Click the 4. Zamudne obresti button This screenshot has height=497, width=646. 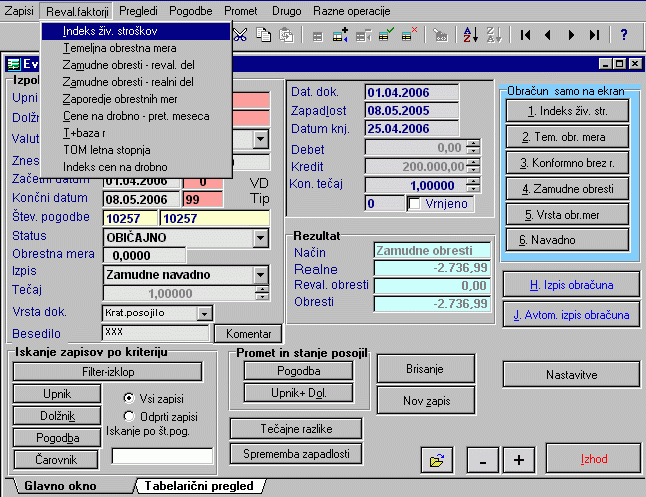[567, 189]
